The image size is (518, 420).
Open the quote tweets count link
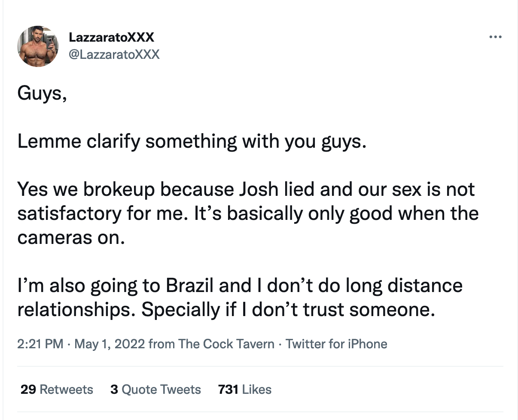click(x=155, y=390)
